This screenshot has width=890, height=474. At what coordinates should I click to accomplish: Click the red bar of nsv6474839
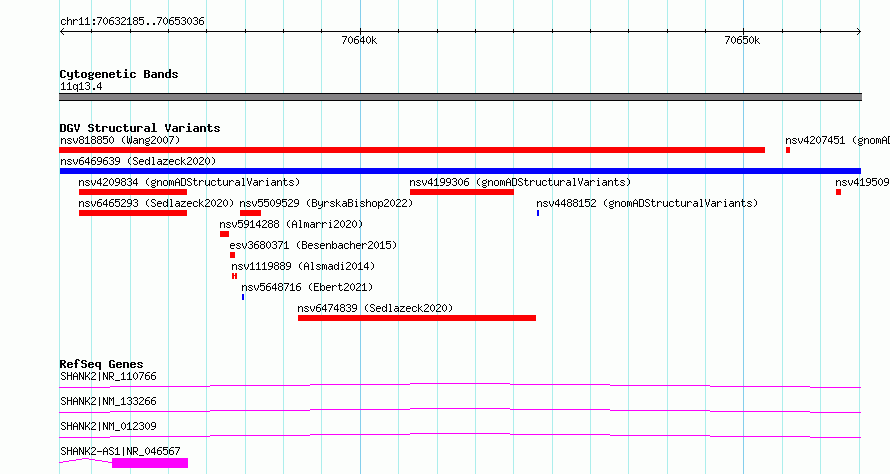tap(417, 318)
